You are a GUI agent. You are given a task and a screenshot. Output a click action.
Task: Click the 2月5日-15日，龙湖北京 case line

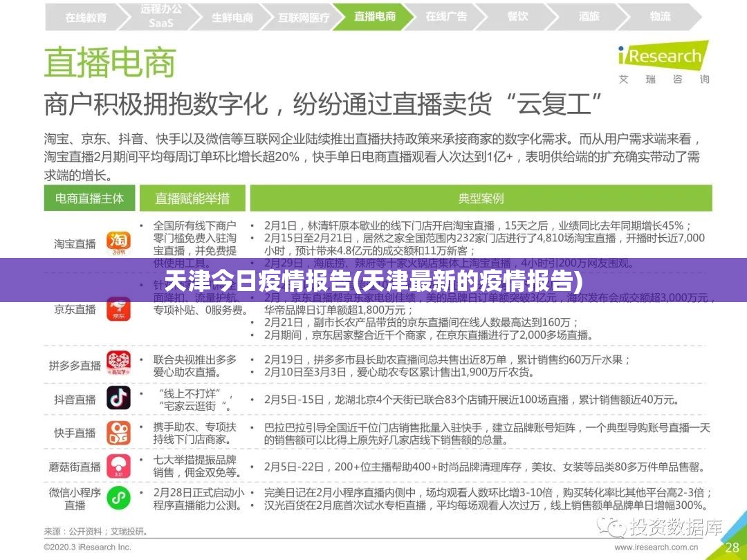point(472,400)
